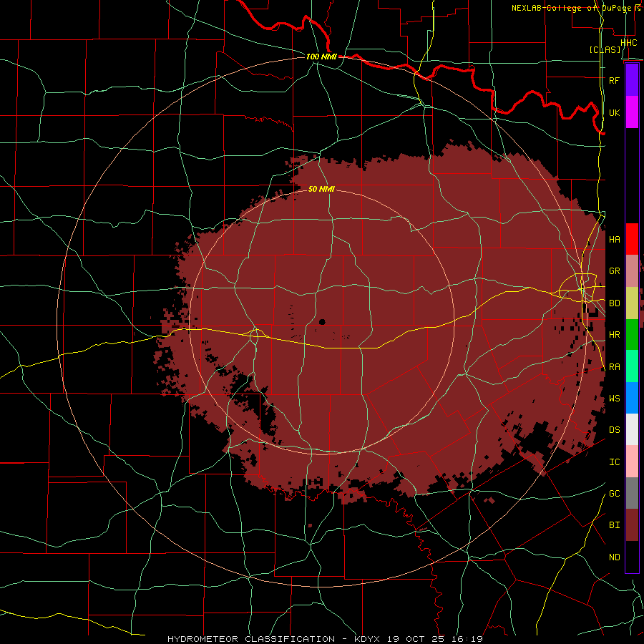The width and height of the screenshot is (644, 644).
Task: Click the RA legend label
Action: (x=614, y=367)
